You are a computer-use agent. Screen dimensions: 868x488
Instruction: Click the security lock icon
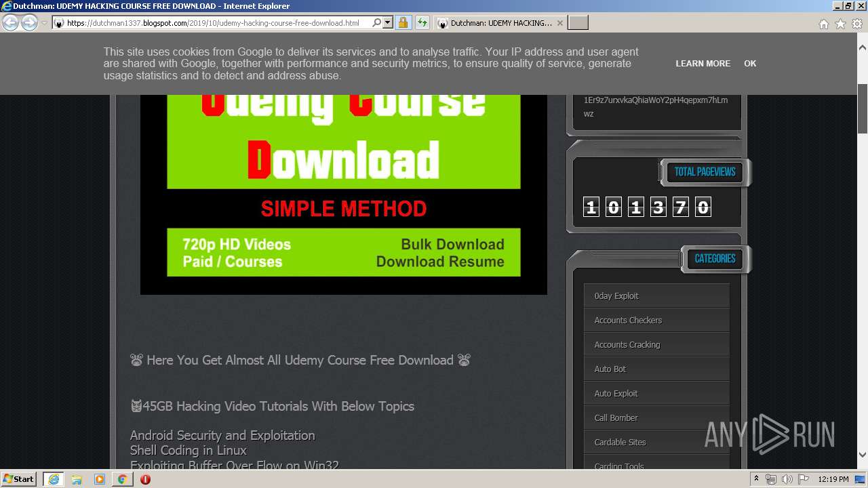(403, 22)
